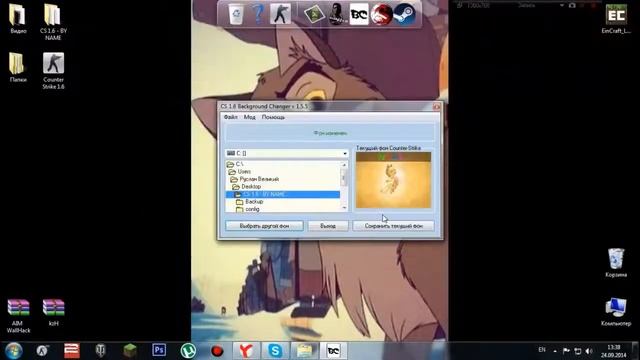Open Yandex browser from the taskbar
This screenshot has height=360, width=640.
point(246,351)
